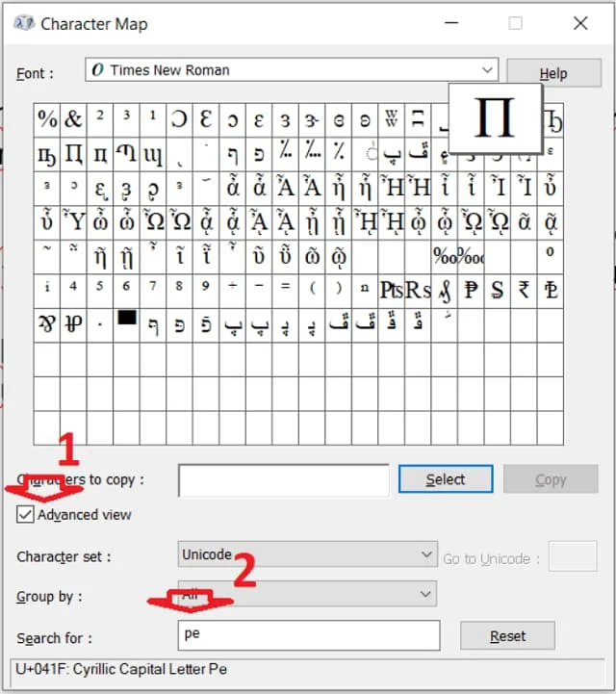Pick the ampersand character in the grid
616x694 pixels.
(x=73, y=119)
